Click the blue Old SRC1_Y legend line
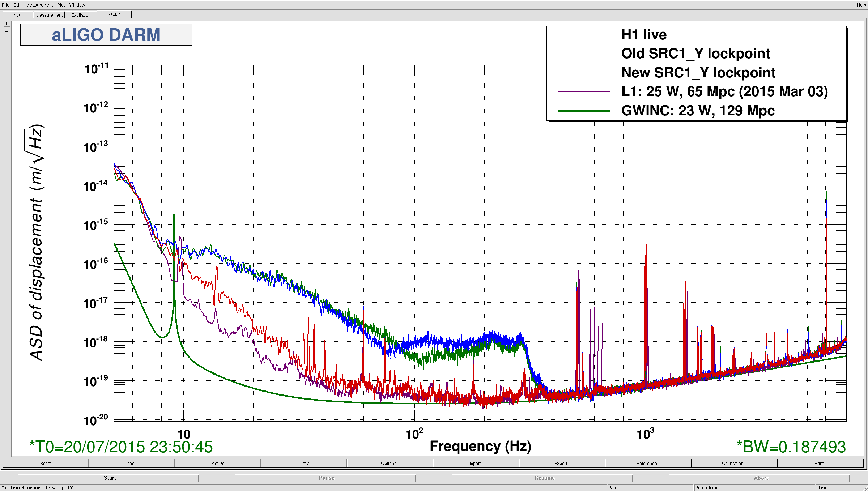 point(584,54)
